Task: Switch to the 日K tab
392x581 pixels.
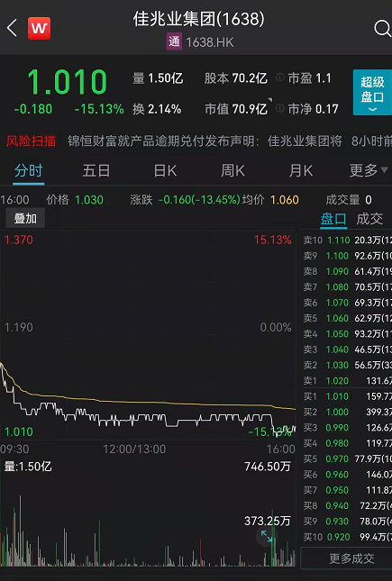Action: coord(165,171)
